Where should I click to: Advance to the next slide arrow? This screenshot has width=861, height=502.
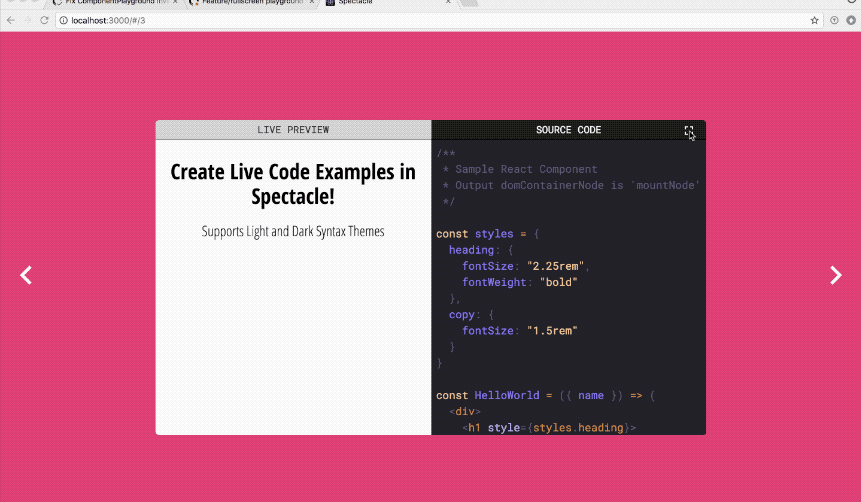tap(836, 275)
